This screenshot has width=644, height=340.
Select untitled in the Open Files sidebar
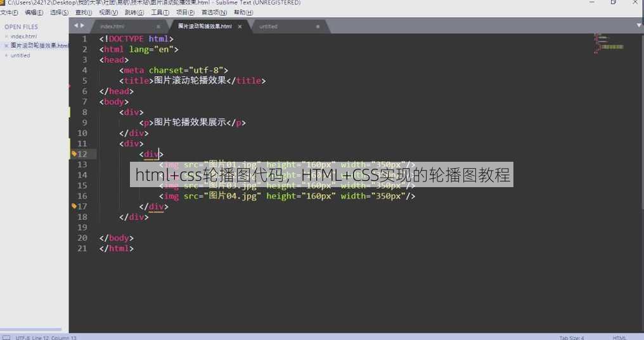pyautogui.click(x=20, y=55)
